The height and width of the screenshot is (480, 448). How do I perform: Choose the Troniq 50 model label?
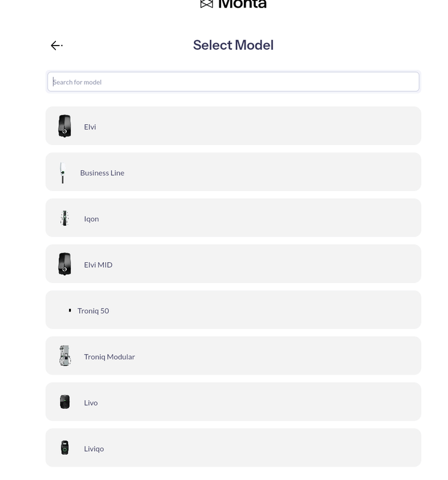93,311
